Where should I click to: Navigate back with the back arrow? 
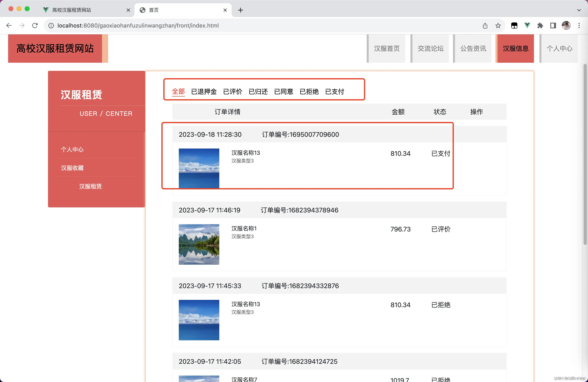click(9, 25)
